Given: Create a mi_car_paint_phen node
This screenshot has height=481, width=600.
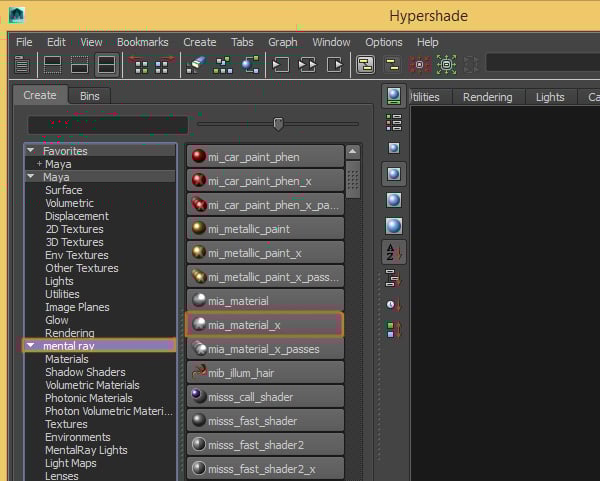Looking at the screenshot, I should click(x=265, y=157).
